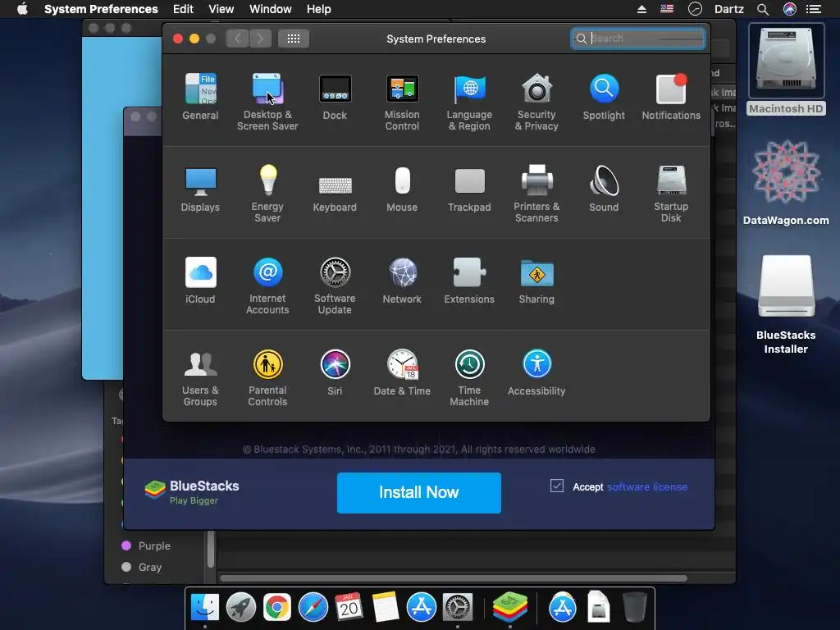Image resolution: width=840 pixels, height=630 pixels.
Task: Open Users & Groups preferences
Action: (200, 377)
